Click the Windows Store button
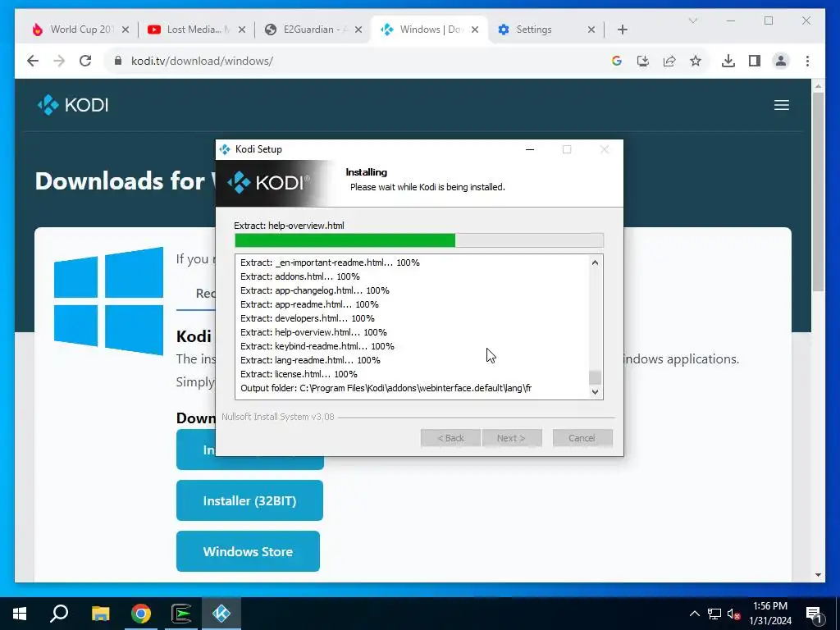 coord(248,552)
